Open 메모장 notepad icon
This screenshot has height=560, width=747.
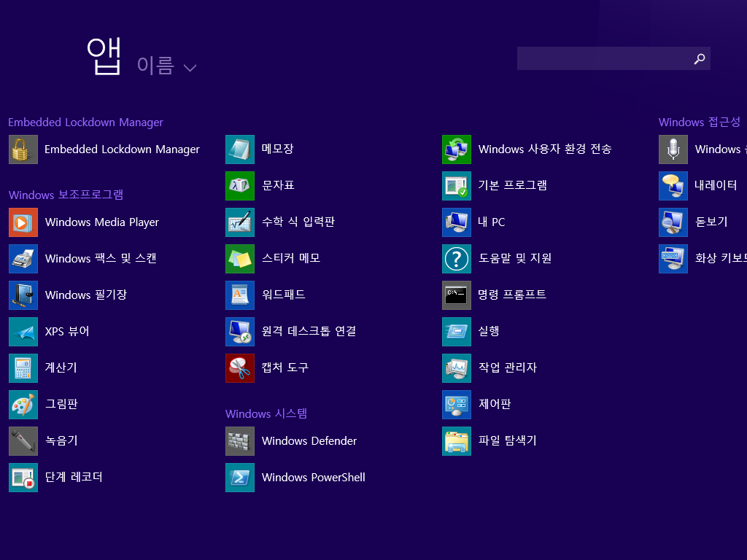coord(240,149)
